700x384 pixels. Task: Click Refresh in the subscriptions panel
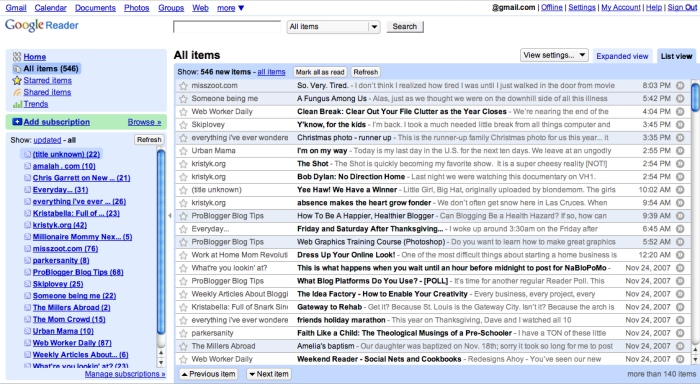point(149,140)
